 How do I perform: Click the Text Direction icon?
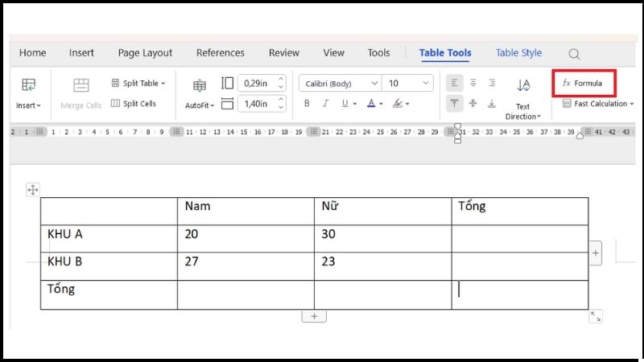(523, 86)
